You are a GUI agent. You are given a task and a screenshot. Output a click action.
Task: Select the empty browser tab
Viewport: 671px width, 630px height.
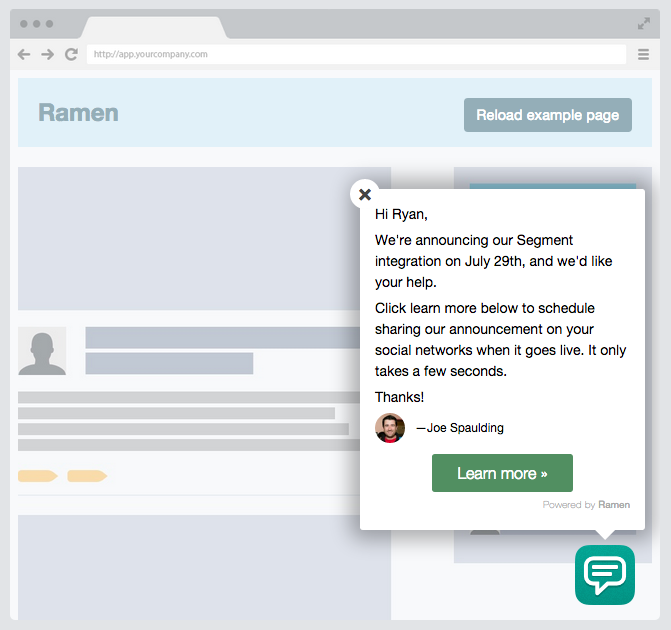(153, 28)
